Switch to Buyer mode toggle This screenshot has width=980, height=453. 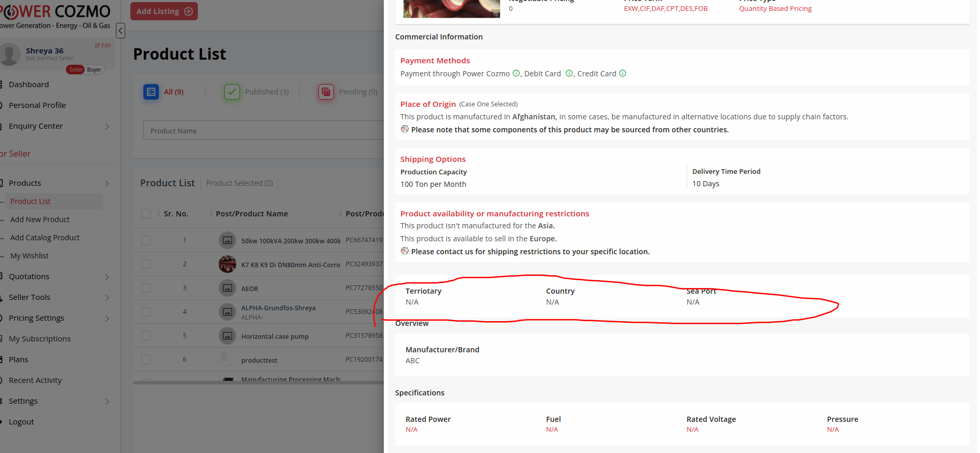[x=94, y=70]
